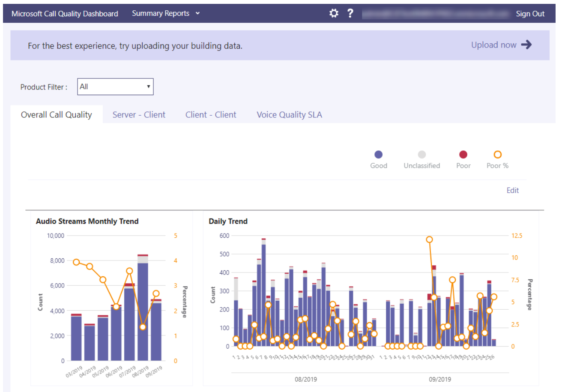Click the Unclassified legend label

pos(422,166)
